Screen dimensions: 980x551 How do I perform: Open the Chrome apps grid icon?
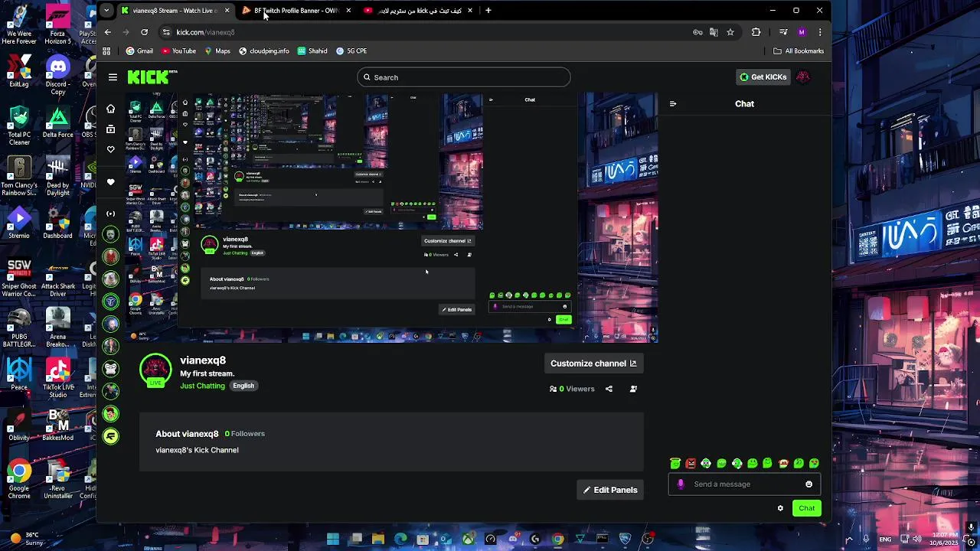(x=106, y=51)
